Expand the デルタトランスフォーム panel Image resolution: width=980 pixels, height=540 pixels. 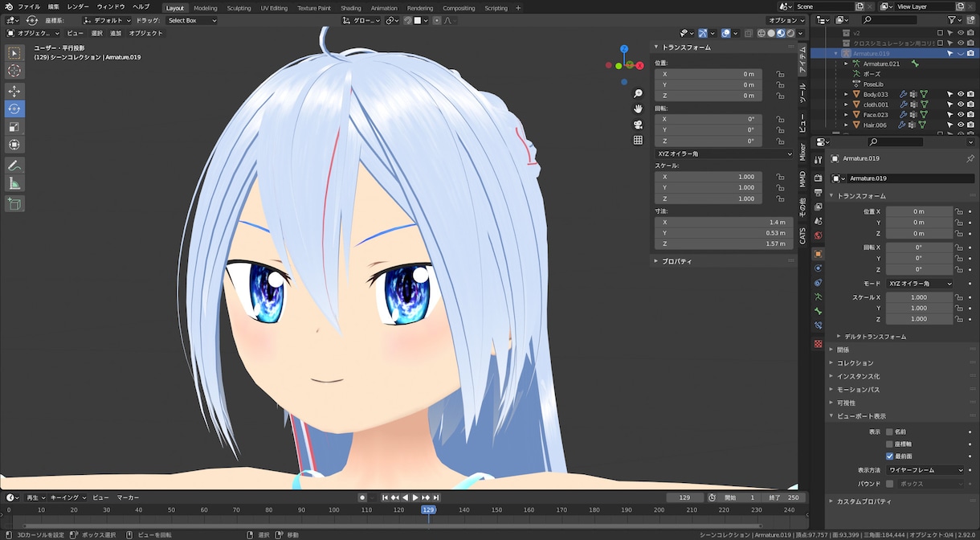[x=876, y=336]
